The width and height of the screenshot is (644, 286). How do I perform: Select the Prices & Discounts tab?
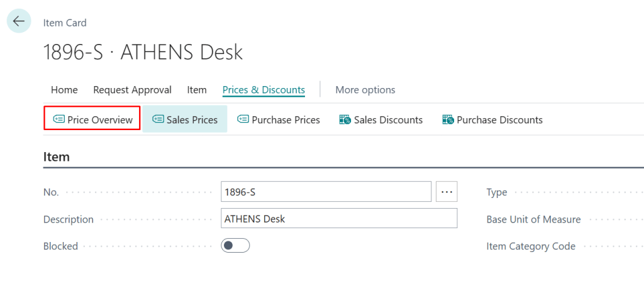coord(264,90)
